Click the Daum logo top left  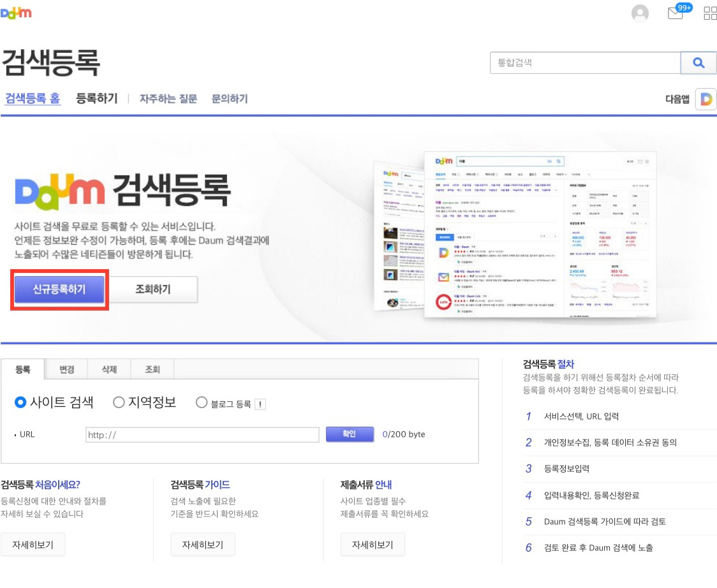click(x=17, y=11)
